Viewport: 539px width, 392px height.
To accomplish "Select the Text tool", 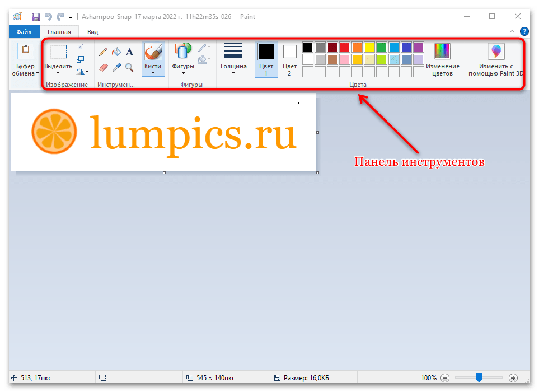I will [x=129, y=52].
